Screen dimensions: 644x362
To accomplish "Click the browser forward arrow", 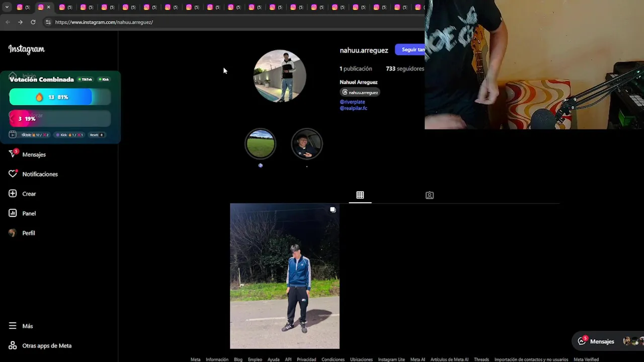I will pos(20,22).
